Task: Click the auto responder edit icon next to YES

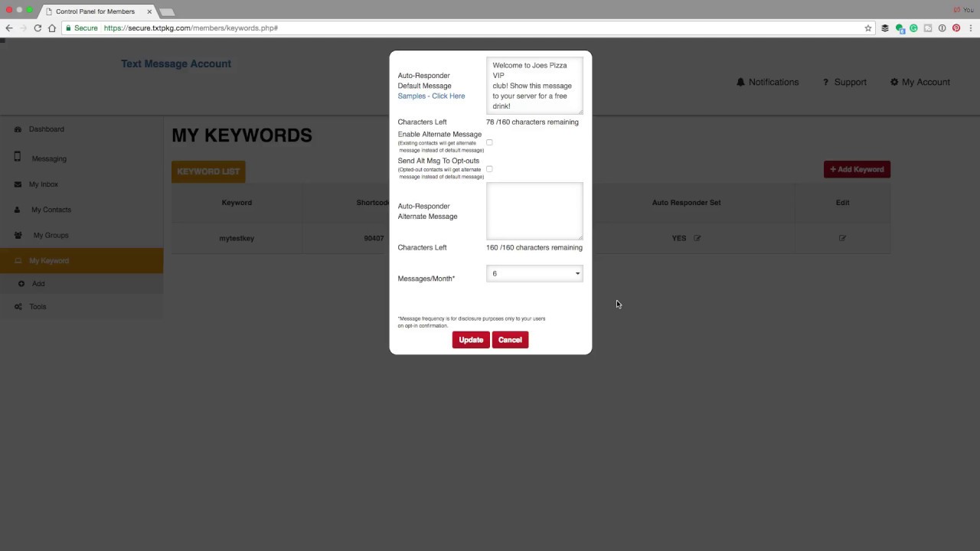Action: 697,238
